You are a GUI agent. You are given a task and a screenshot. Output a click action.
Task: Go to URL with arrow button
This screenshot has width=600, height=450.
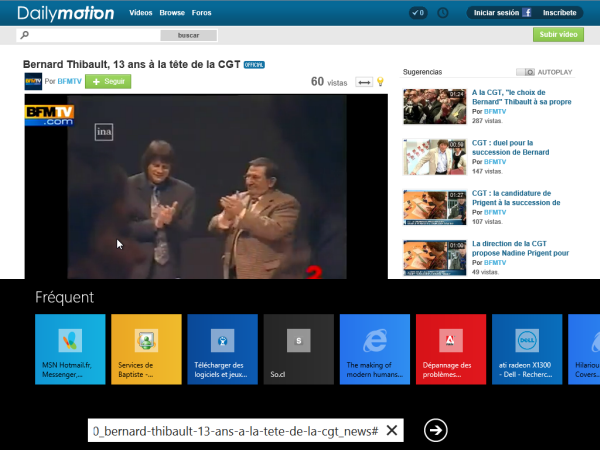(435, 430)
